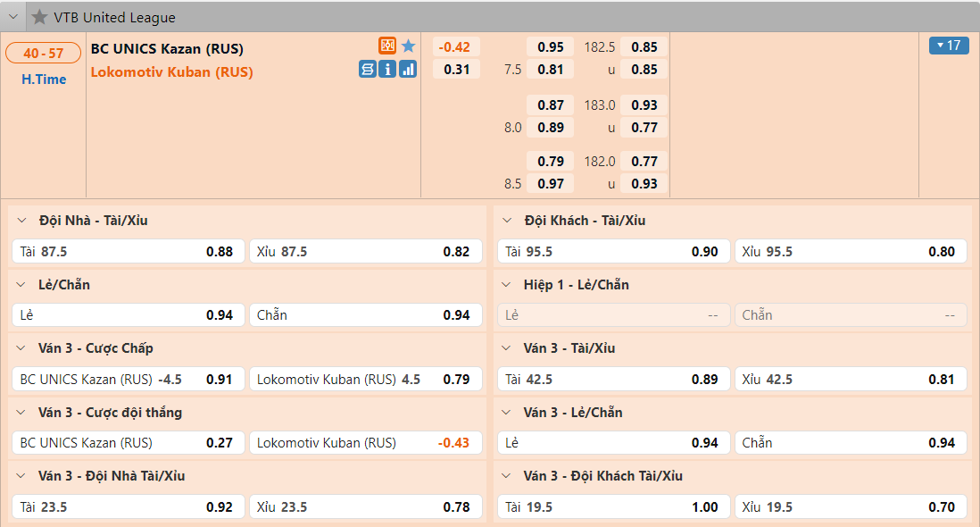
Task: Star the VTB United League
Action: pyautogui.click(x=39, y=17)
